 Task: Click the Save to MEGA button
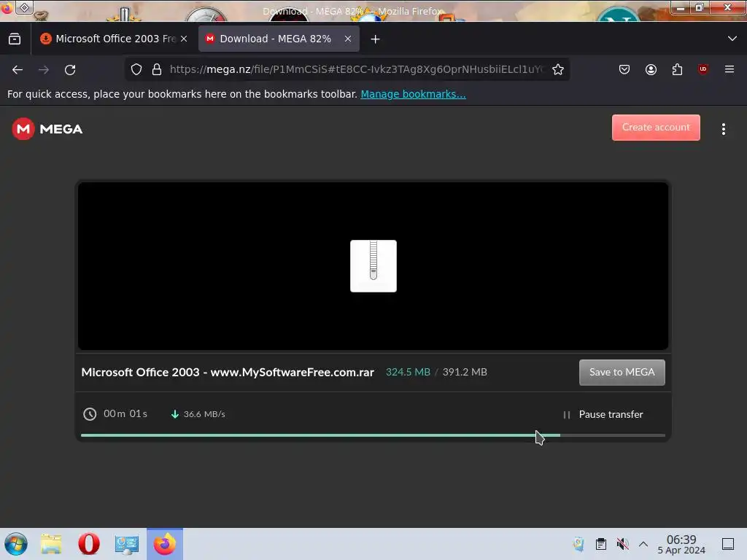click(622, 373)
